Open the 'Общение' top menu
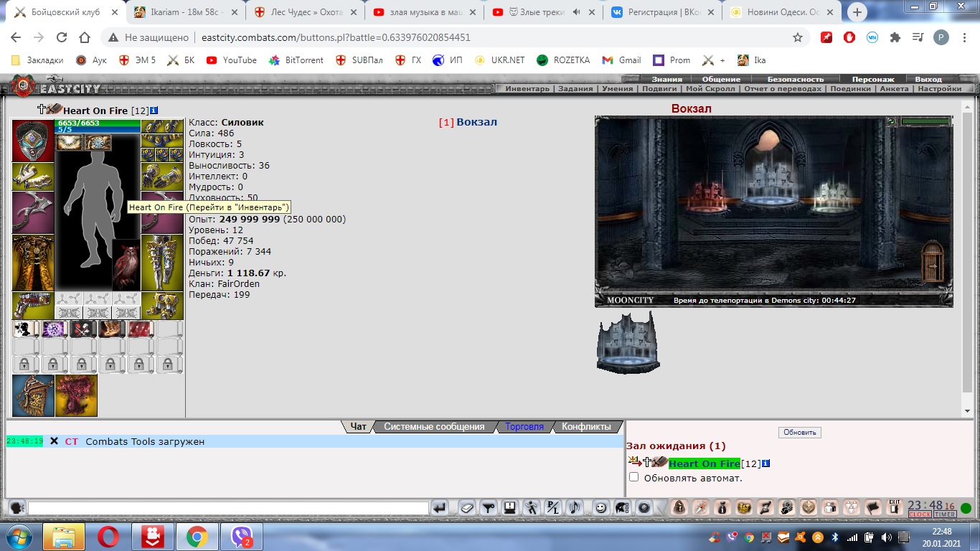 pyautogui.click(x=721, y=79)
